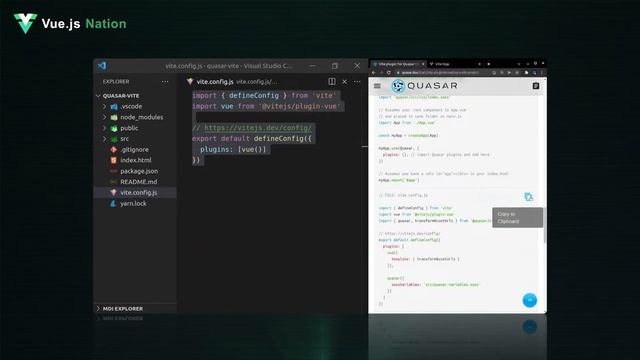Copy the vite.config.js snippet to clipboard
The height and width of the screenshot is (360, 640).
click(x=529, y=197)
